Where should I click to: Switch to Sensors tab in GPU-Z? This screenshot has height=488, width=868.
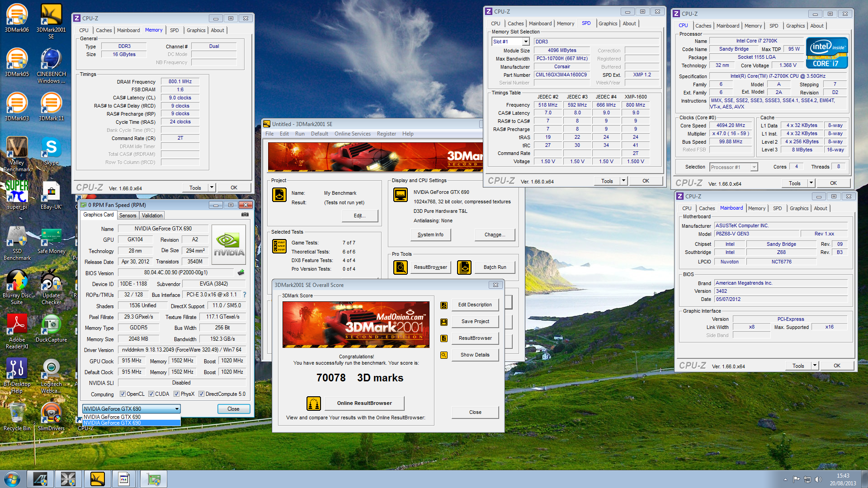(127, 216)
